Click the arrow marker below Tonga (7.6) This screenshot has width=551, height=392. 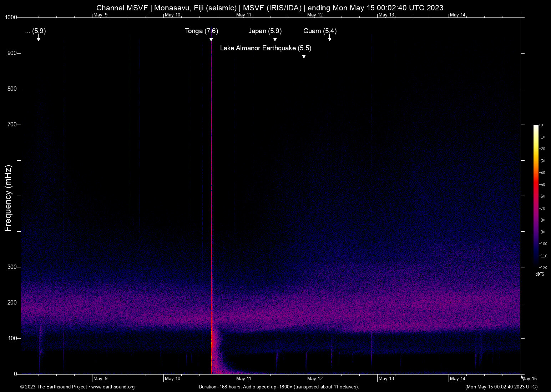(211, 38)
